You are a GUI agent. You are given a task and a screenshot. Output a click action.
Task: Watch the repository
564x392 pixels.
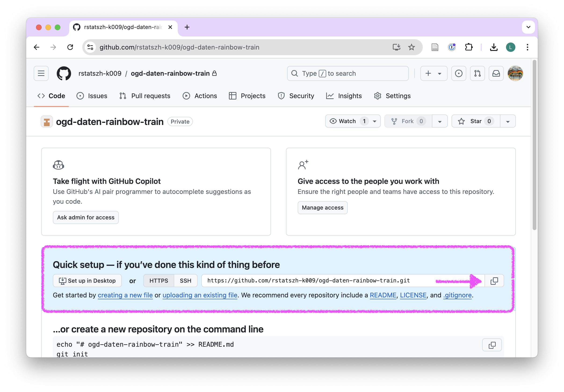tap(347, 121)
